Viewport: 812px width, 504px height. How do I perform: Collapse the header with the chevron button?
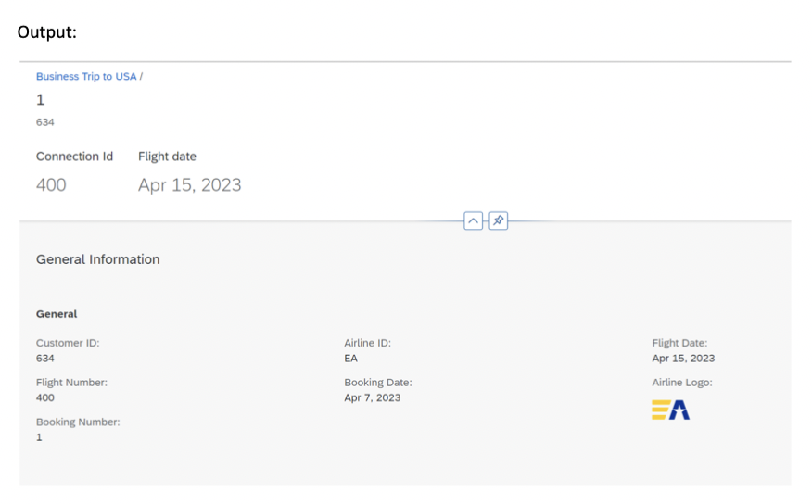pos(473,221)
